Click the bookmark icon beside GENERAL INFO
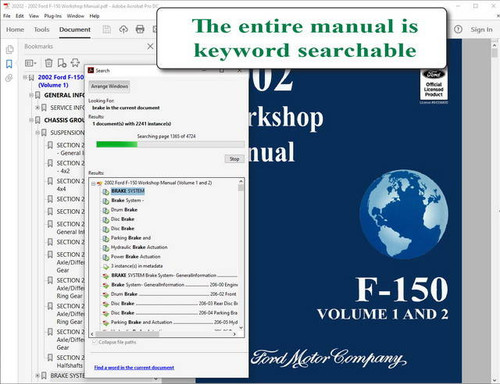Image resolution: width=500 pixels, height=384 pixels. click(38, 95)
